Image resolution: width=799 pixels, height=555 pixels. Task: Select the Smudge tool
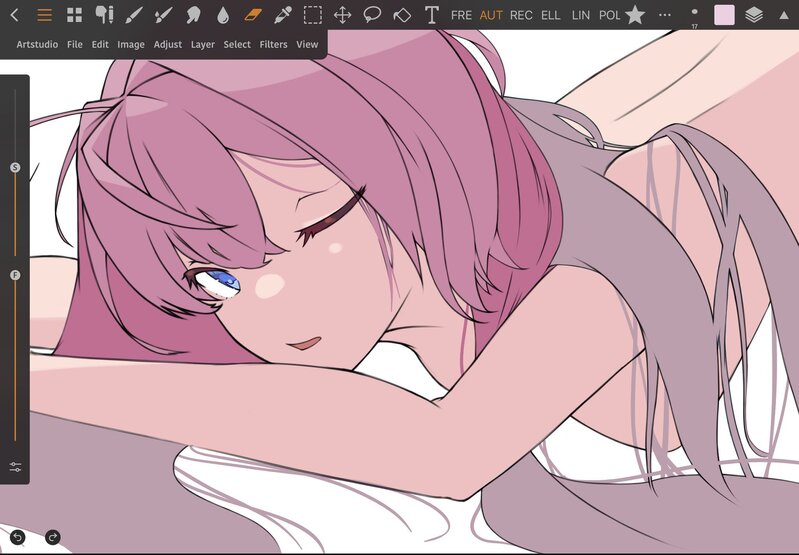pyautogui.click(x=193, y=15)
